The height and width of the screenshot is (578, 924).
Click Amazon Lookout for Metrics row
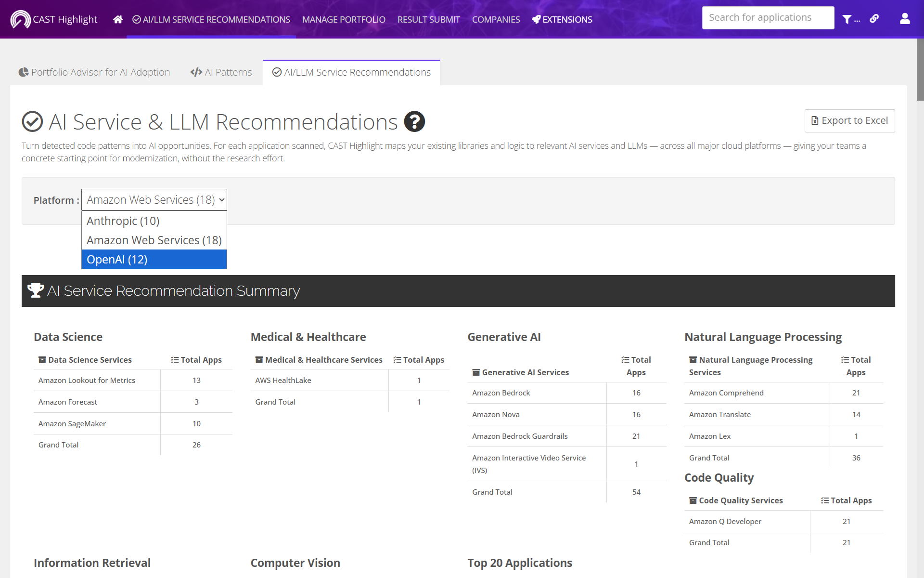click(x=133, y=380)
